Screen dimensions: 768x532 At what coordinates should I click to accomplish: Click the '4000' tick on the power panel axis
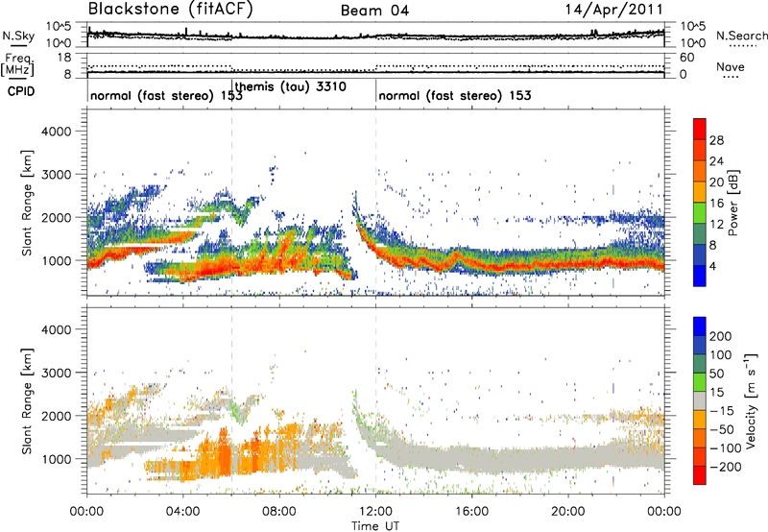point(56,132)
